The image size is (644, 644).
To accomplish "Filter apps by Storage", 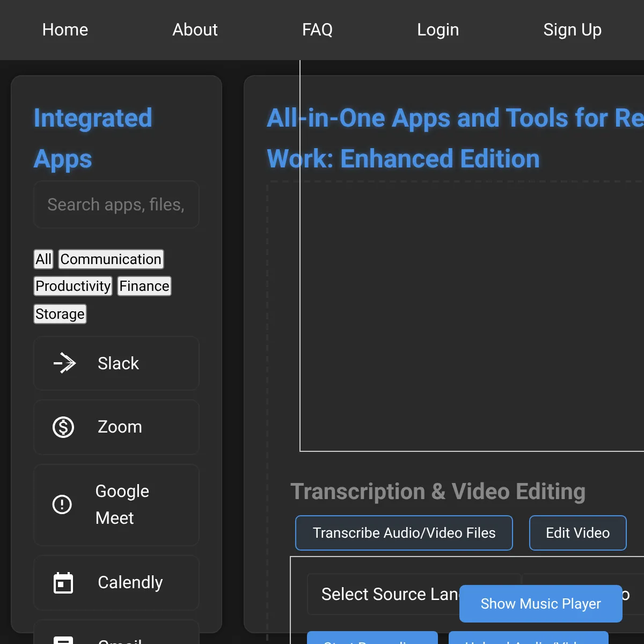I will [60, 314].
